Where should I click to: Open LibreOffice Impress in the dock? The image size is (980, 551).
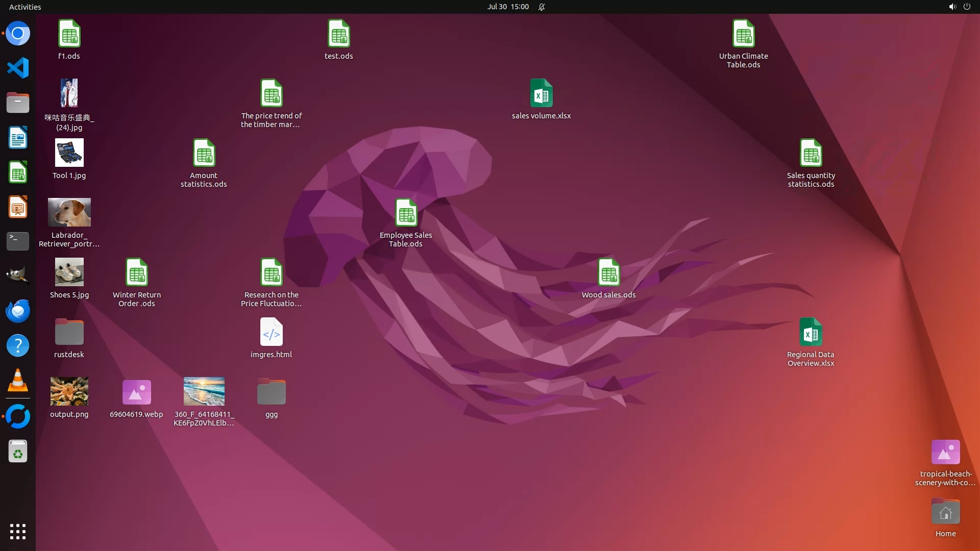point(18,207)
